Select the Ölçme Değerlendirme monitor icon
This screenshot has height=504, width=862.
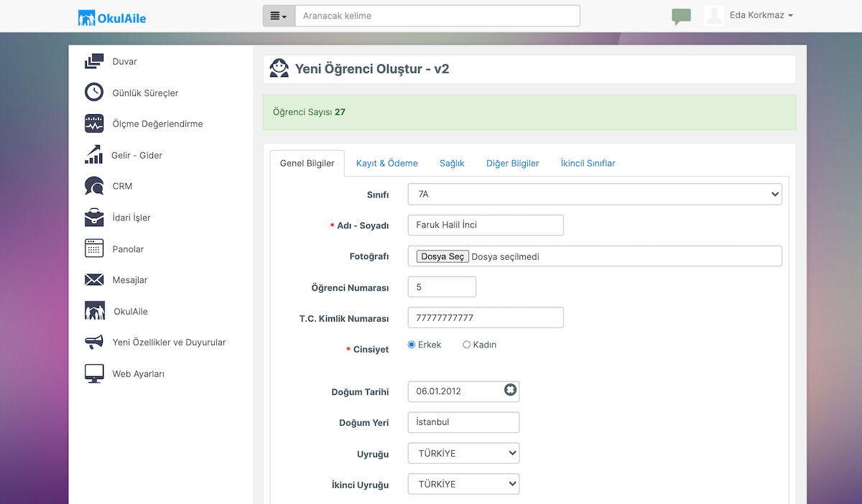coord(94,123)
